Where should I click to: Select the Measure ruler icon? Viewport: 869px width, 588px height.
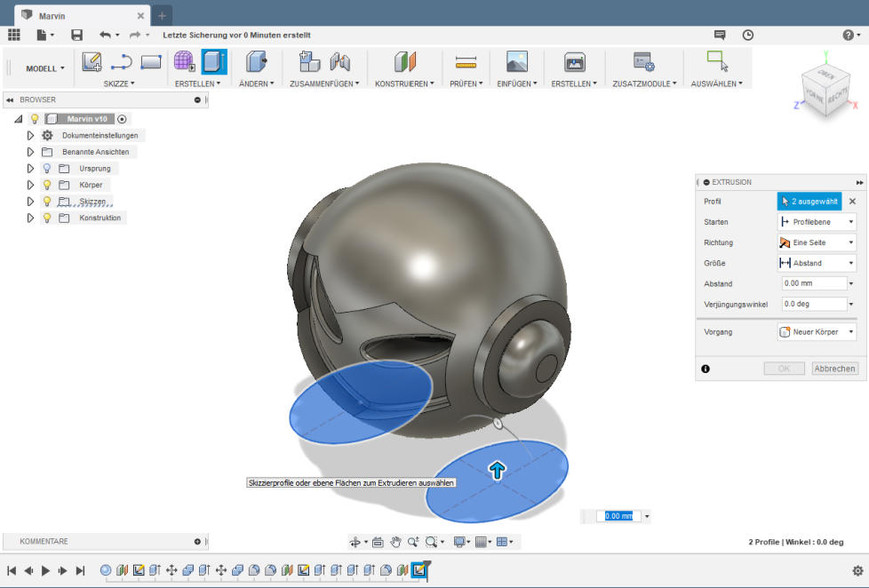[x=466, y=62]
